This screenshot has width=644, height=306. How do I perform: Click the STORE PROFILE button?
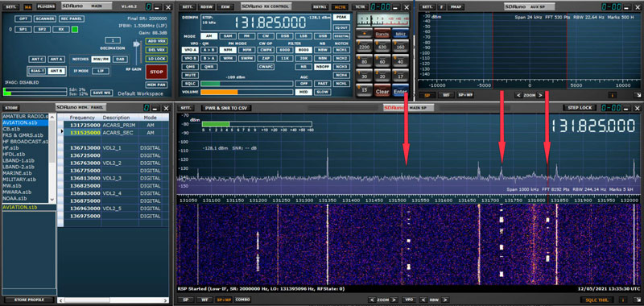[x=29, y=300]
